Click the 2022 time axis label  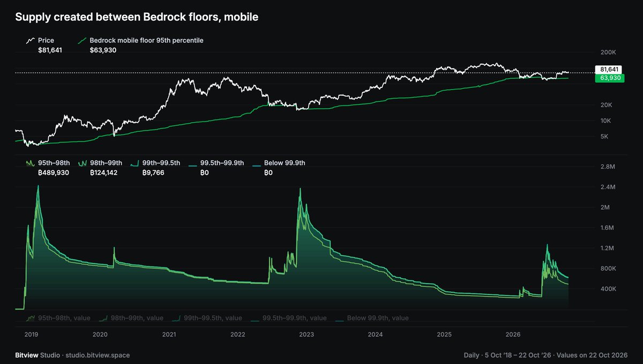[237, 334]
